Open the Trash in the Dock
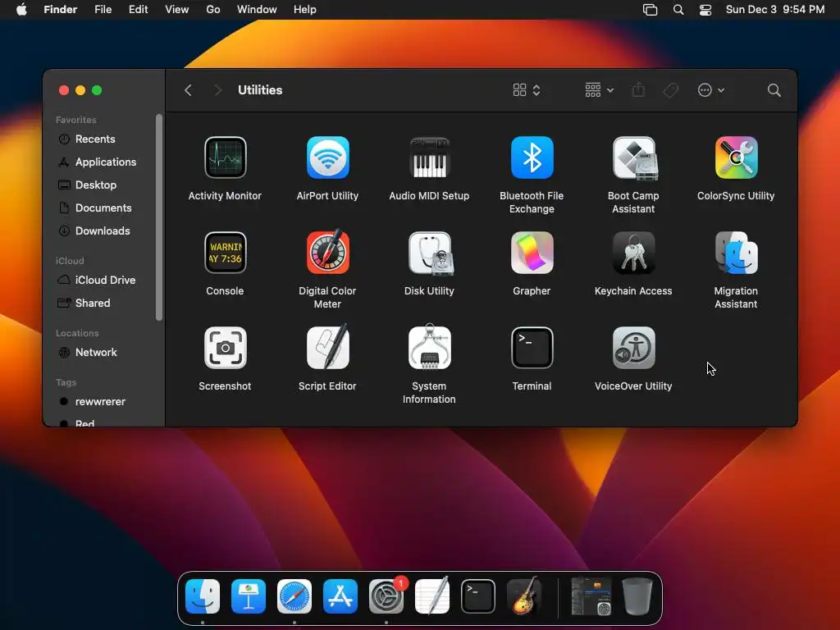The width and height of the screenshot is (840, 630). click(637, 596)
